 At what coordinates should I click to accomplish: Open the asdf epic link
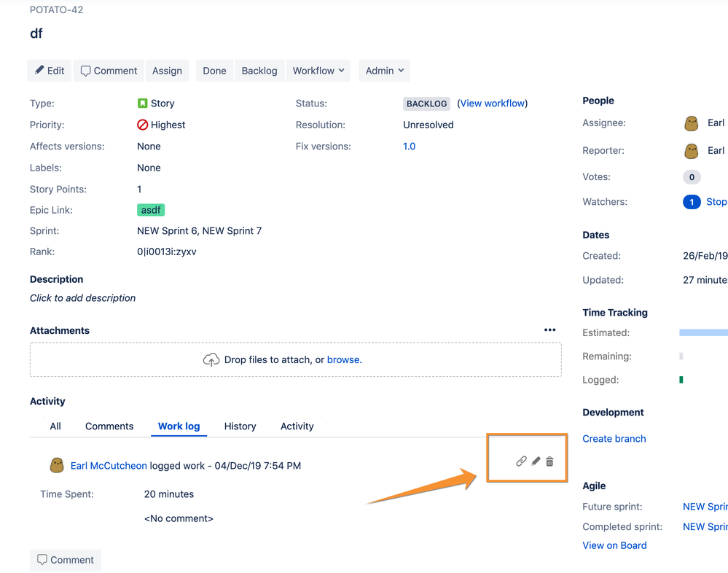point(151,210)
